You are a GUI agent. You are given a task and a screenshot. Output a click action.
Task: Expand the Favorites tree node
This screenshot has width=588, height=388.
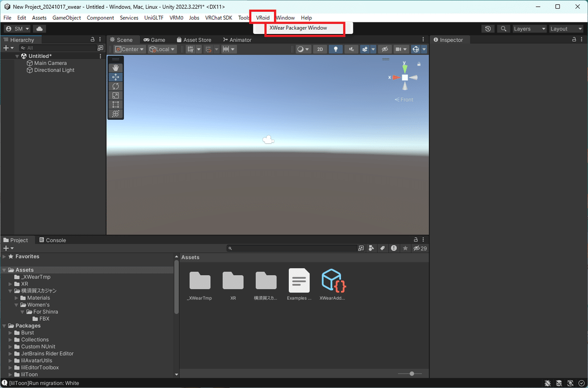(x=4, y=257)
